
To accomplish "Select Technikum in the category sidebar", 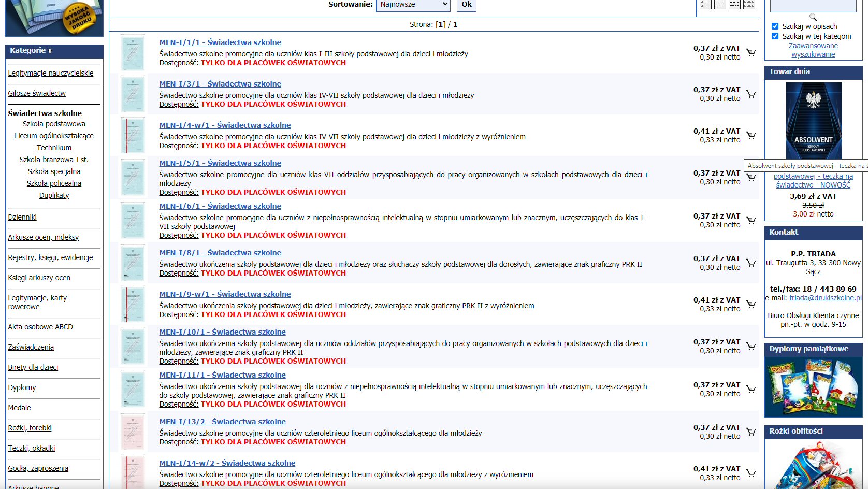I will click(x=54, y=148).
